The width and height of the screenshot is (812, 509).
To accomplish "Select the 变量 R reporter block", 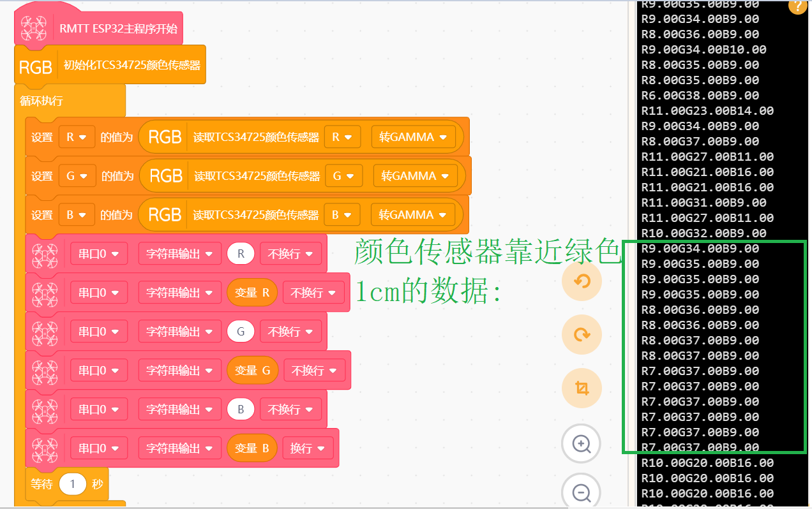I will click(x=252, y=293).
